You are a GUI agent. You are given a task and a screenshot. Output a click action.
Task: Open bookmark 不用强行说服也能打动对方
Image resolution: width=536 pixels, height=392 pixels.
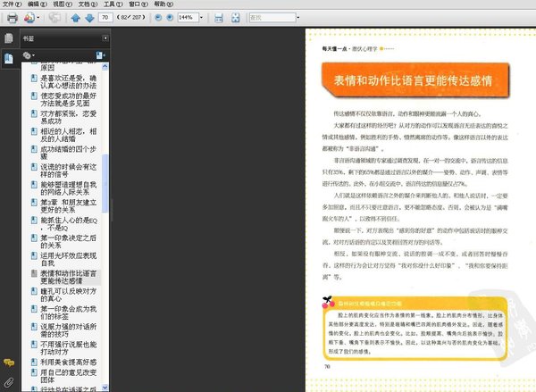(x=69, y=348)
